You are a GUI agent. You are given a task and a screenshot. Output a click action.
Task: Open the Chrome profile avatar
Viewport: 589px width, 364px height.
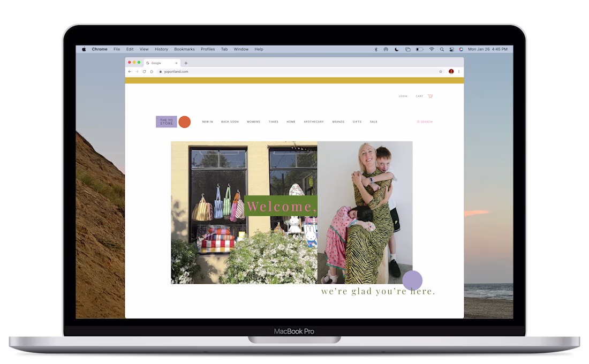[x=451, y=71]
